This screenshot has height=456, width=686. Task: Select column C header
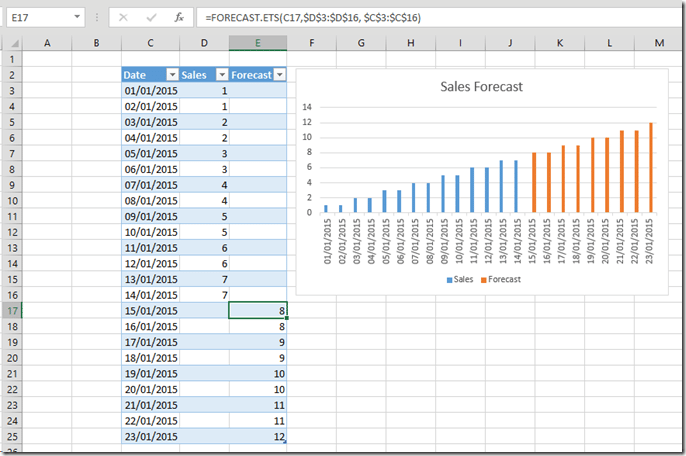point(150,43)
